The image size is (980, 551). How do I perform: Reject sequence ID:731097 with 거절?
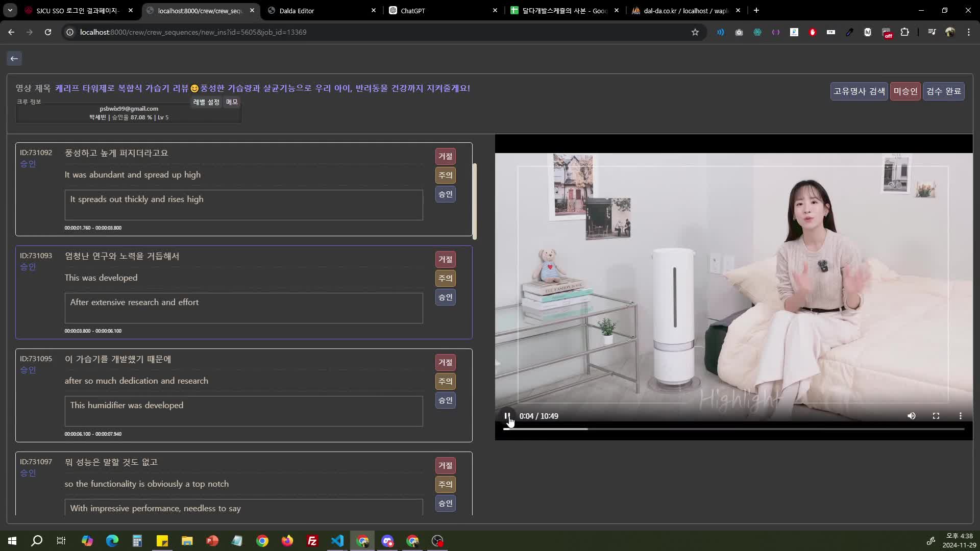[446, 465]
